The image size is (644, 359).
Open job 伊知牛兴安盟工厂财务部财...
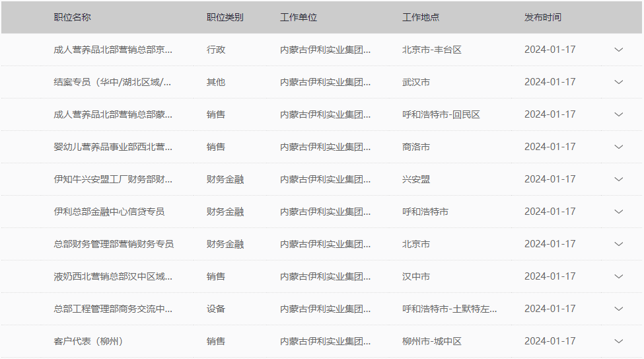[x=113, y=179]
